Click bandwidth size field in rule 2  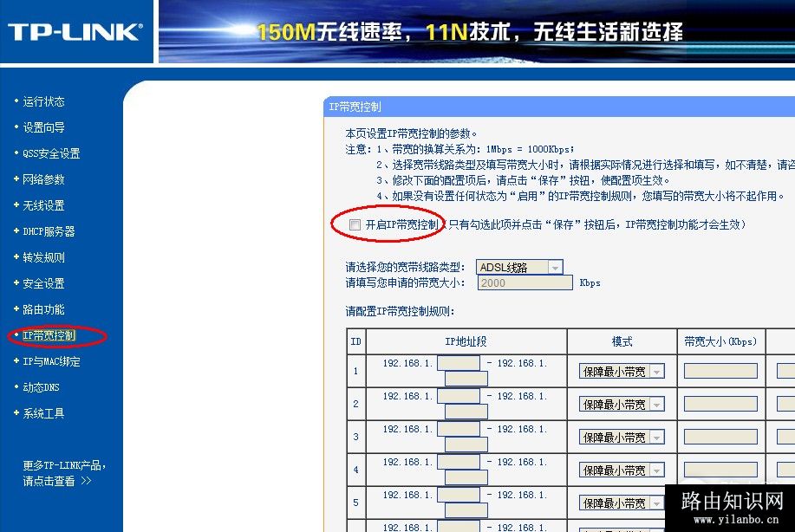point(720,404)
